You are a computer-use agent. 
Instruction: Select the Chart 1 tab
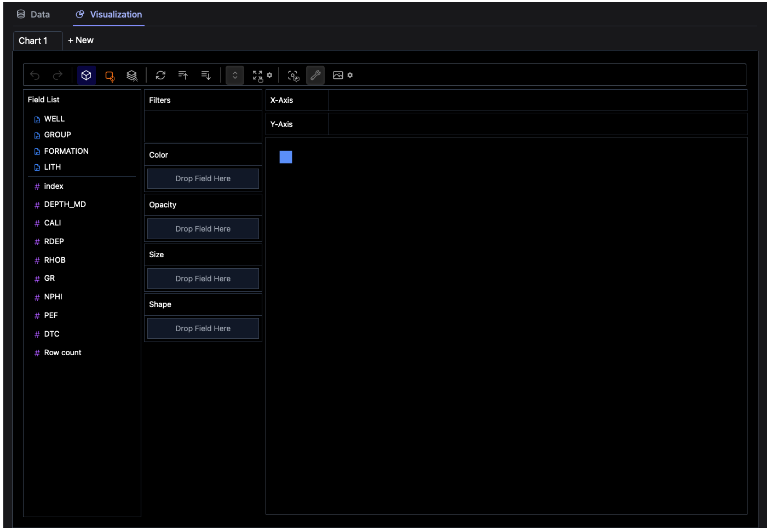33,41
